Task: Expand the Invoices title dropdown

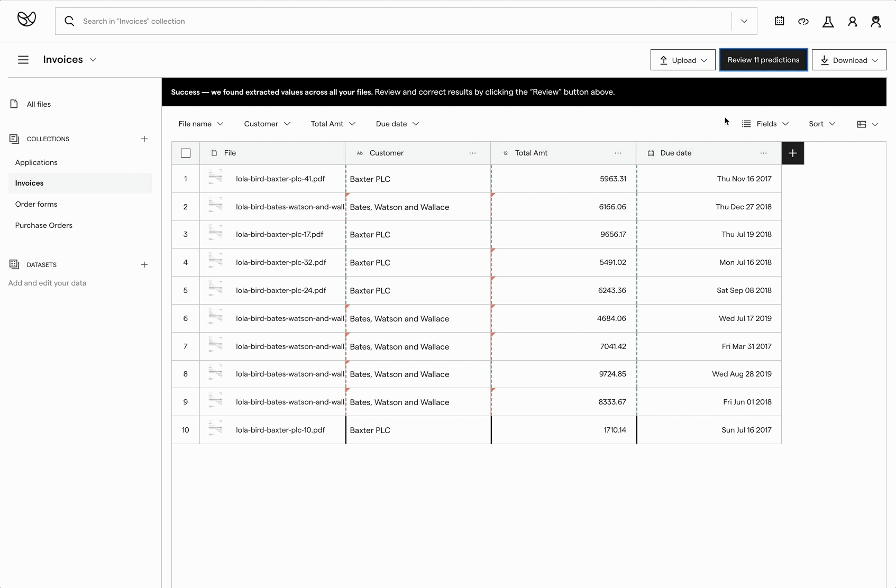Action: click(93, 60)
